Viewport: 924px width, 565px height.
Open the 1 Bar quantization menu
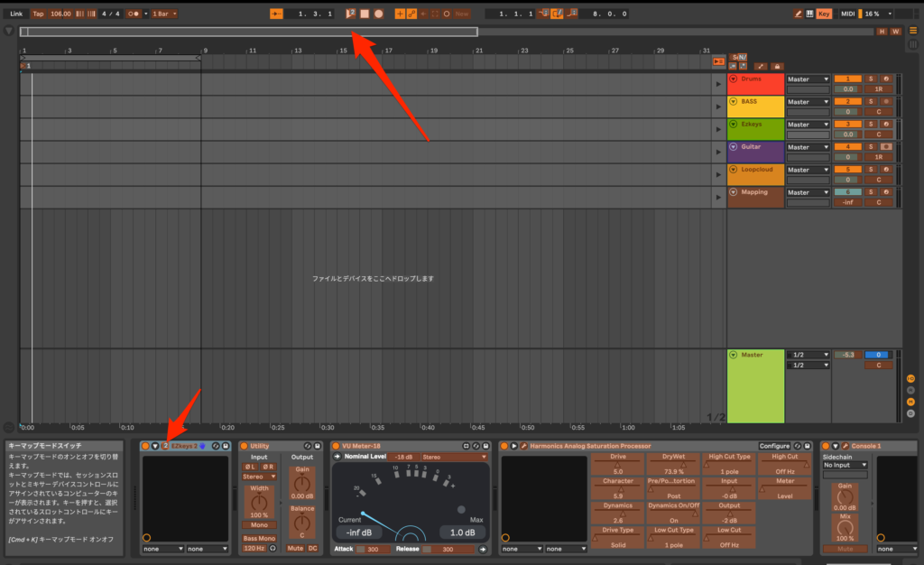click(163, 14)
